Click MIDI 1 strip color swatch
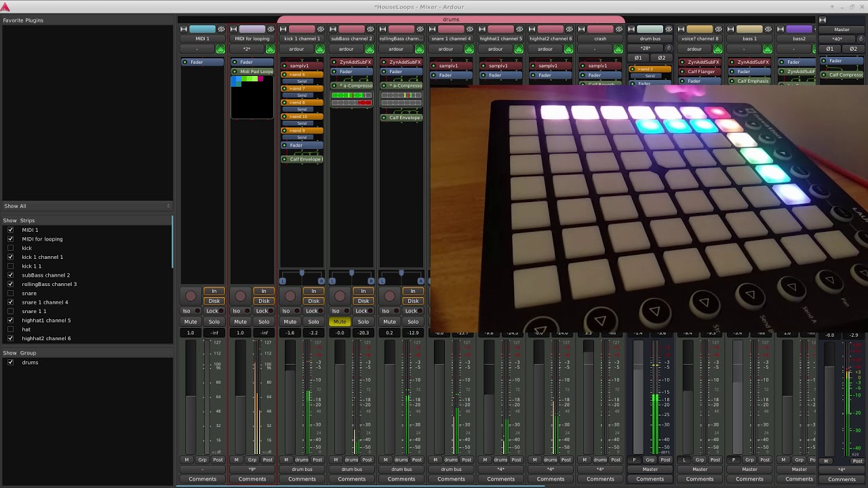The image size is (868, 488). click(x=203, y=29)
